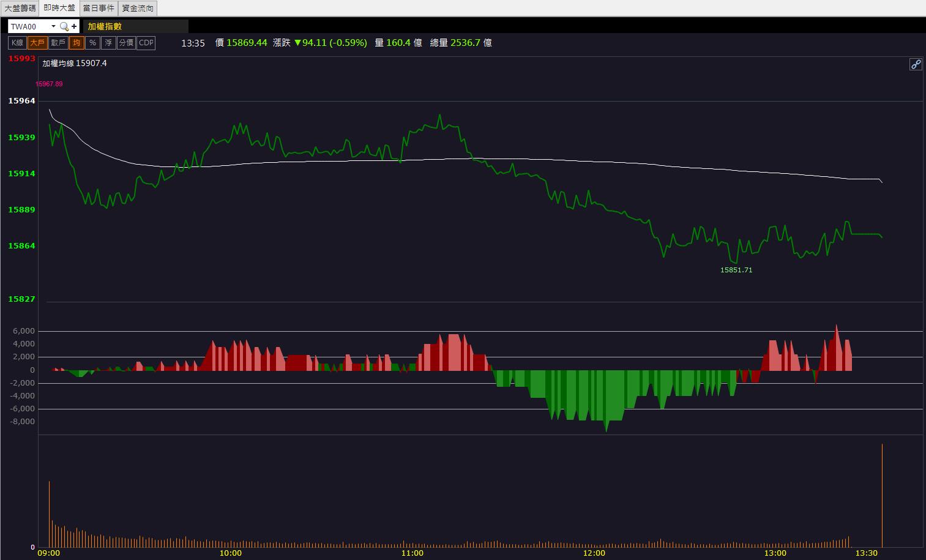Expand the TWA00 symbol dropdown arrow
This screenshot has height=560, width=926.
pos(53,26)
